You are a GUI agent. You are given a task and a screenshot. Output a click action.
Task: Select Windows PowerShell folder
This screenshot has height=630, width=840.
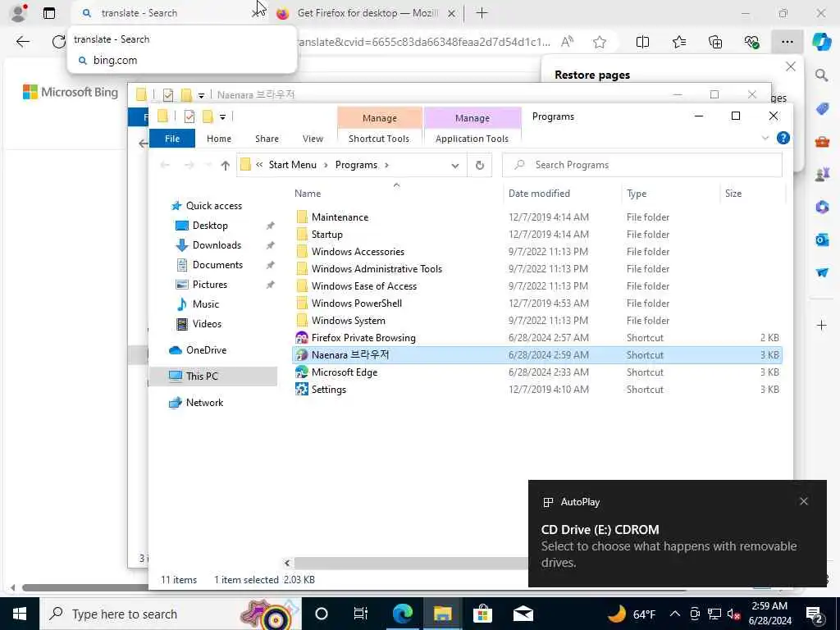(x=356, y=304)
